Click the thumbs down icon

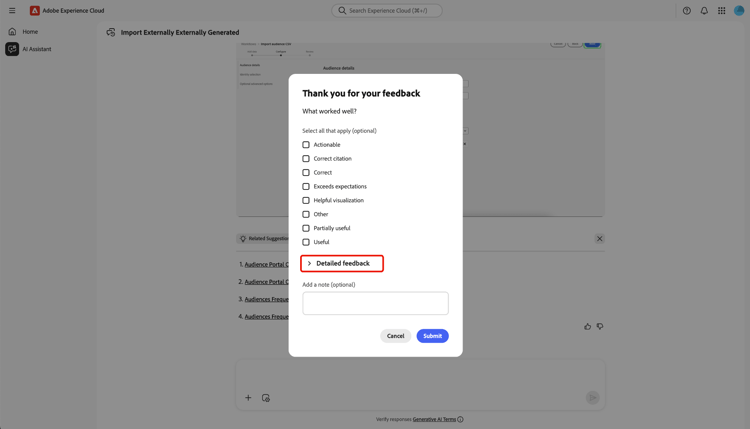coord(600,326)
